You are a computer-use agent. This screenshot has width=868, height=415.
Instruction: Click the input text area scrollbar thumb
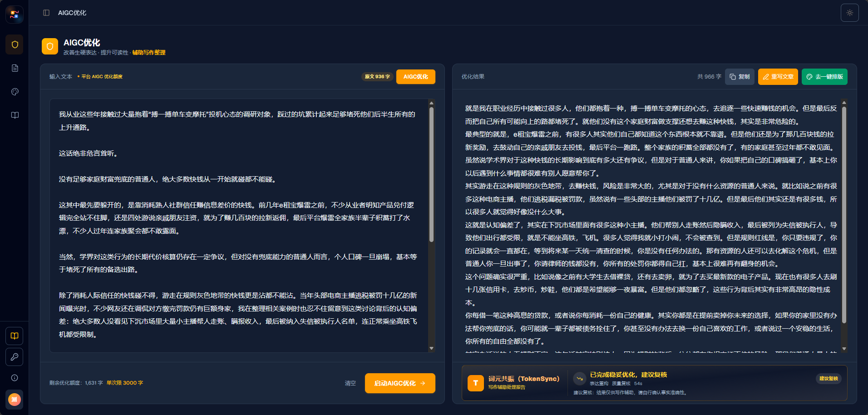[x=431, y=174]
